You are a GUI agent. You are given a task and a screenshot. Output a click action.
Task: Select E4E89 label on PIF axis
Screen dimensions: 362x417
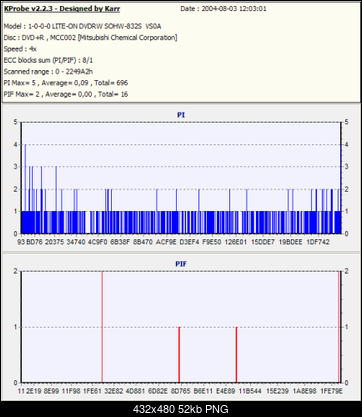tap(225, 391)
